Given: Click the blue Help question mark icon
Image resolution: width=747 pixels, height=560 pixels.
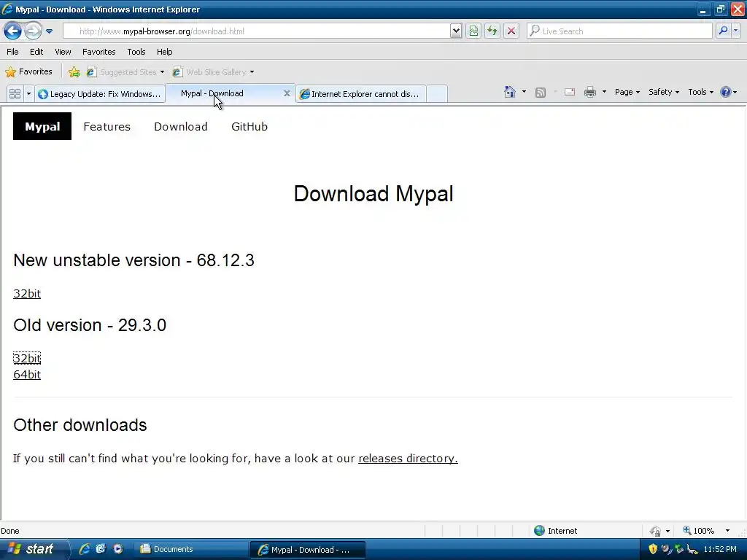Looking at the screenshot, I should [x=726, y=92].
